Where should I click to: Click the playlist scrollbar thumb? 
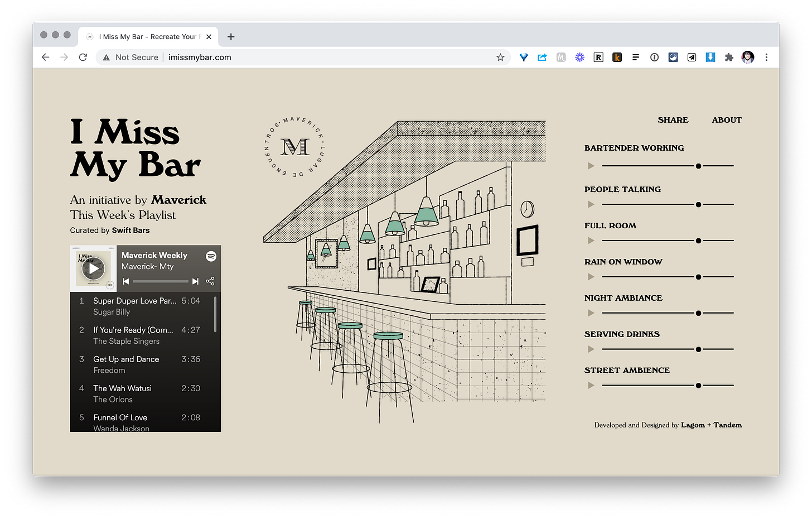[215, 314]
